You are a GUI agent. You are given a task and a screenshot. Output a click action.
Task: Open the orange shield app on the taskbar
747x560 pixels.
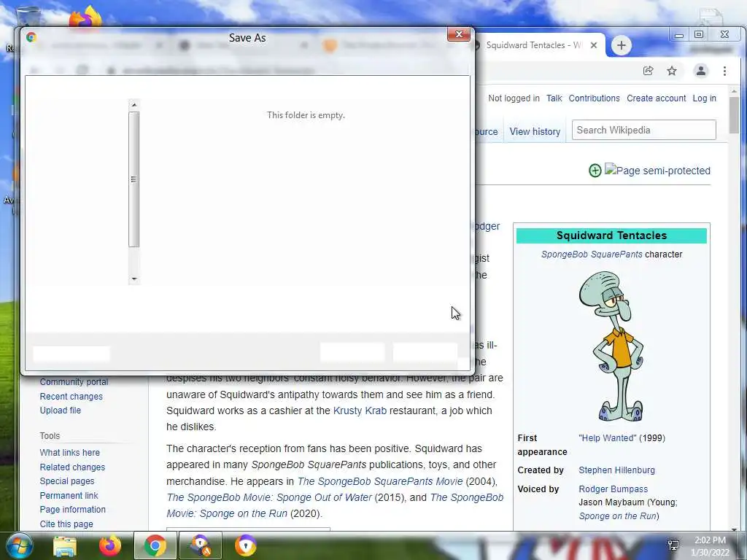click(x=245, y=546)
